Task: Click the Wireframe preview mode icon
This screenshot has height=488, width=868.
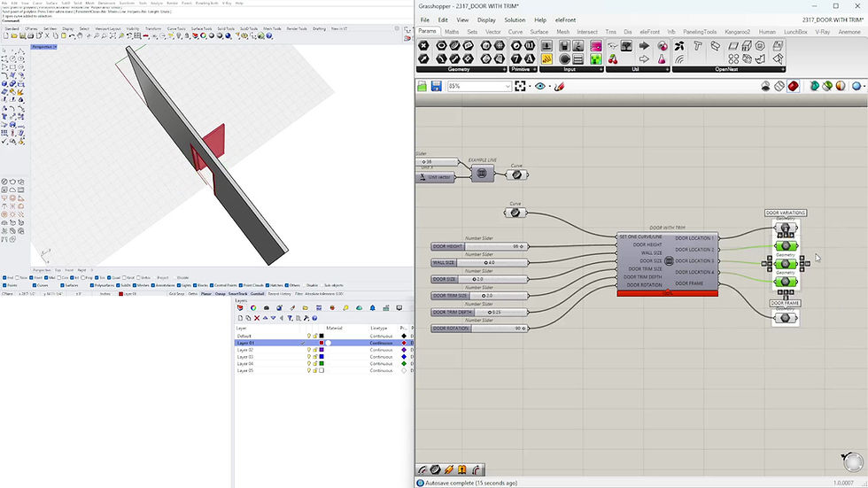Action: point(779,86)
